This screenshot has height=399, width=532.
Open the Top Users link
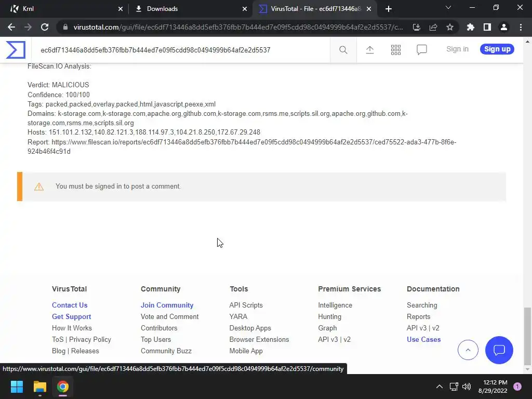156,339
